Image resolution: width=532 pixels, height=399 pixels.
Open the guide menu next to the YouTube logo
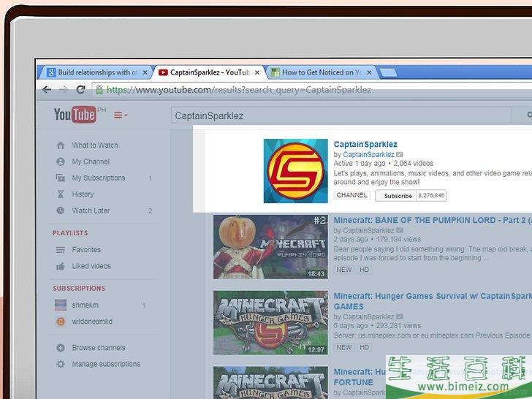pos(121,115)
